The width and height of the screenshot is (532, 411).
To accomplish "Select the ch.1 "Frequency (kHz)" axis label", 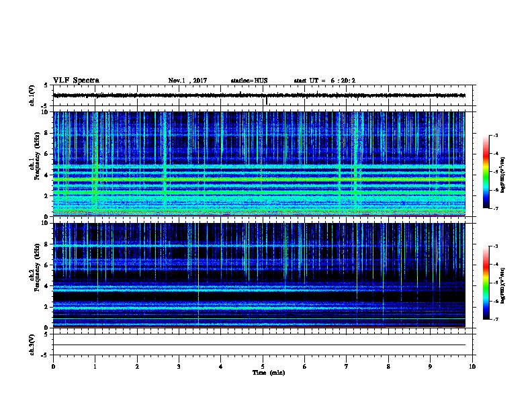I will pos(37,156).
